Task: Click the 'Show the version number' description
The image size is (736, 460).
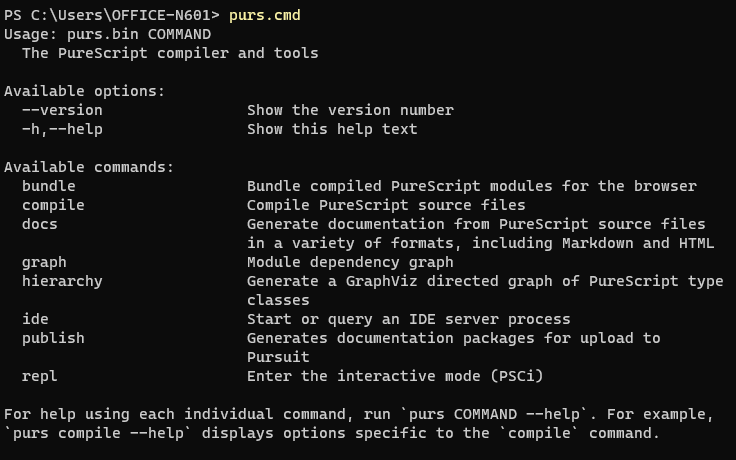Action: point(350,110)
